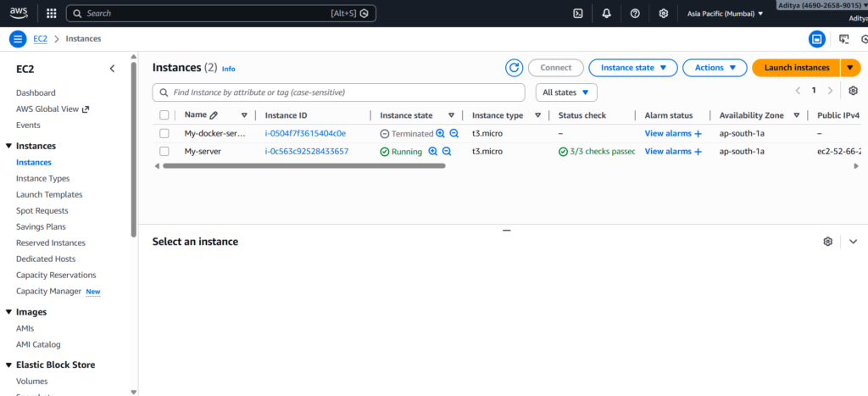Open the AWS services grid menu
Screen dimensions: 868x396
tap(51, 14)
